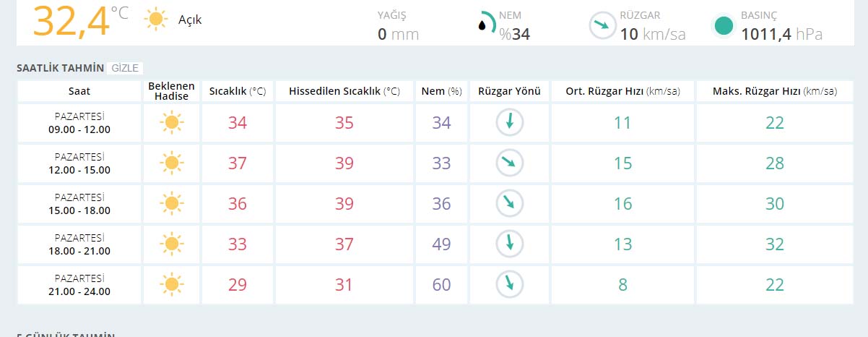The height and width of the screenshot is (337, 868).
Task: Click the green pressure circle icon
Action: click(x=723, y=26)
